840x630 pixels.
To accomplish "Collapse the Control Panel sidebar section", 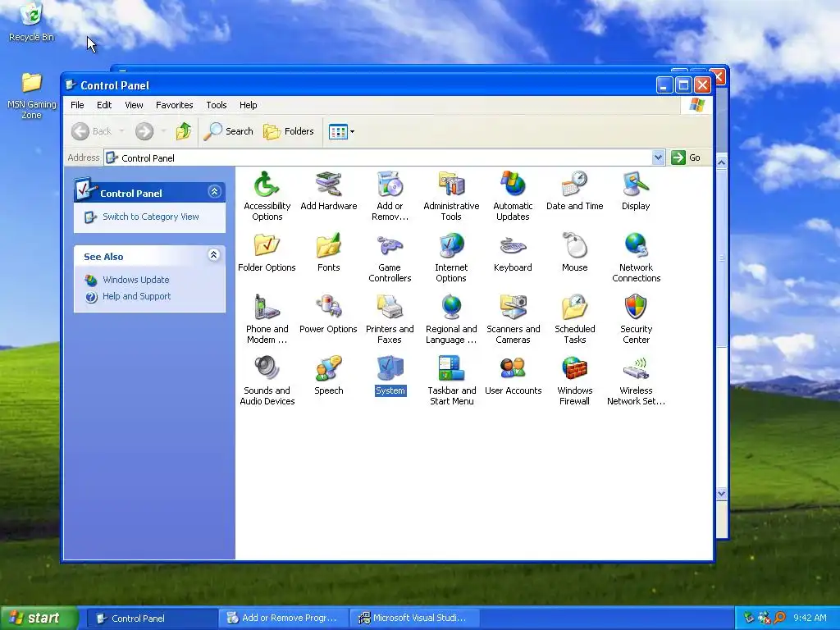I will pyautogui.click(x=214, y=192).
